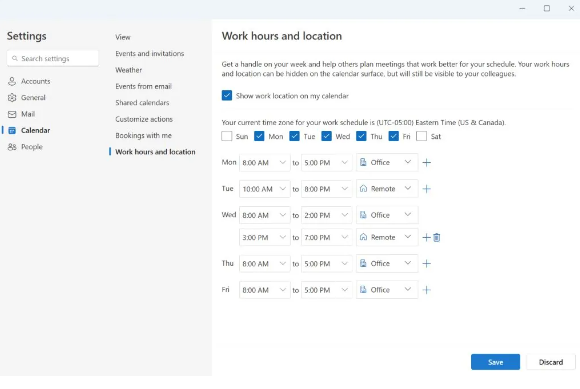
Task: Open General settings via the gear icon
Action: (x=12, y=98)
